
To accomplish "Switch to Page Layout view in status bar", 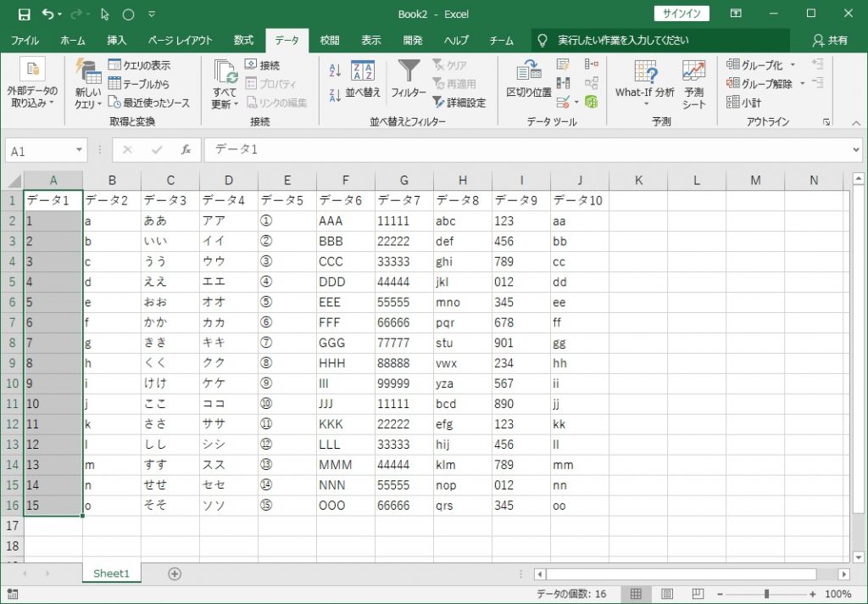I will pyautogui.click(x=666, y=594).
